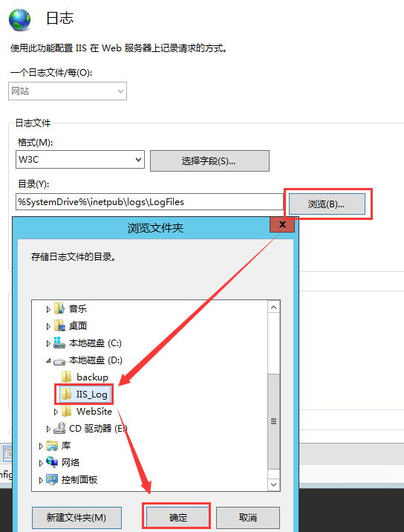Click the 网络 network icon
This screenshot has height=532, width=404.
click(52, 462)
